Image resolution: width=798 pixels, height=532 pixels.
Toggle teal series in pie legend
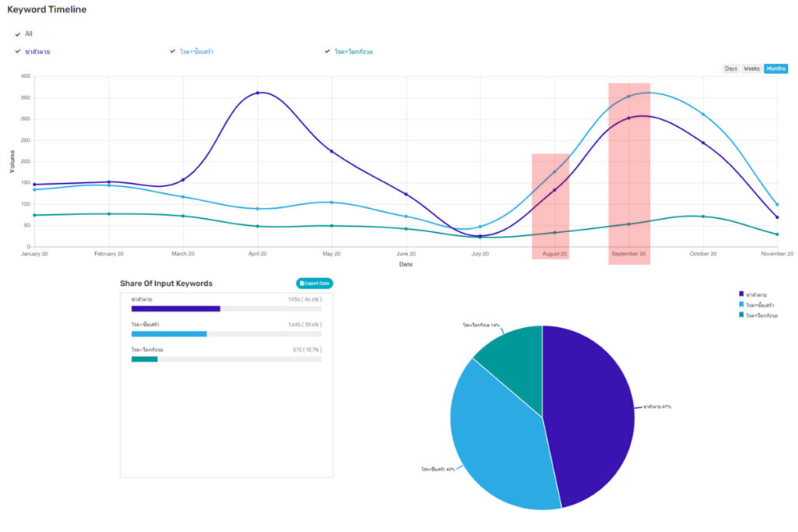(757, 315)
